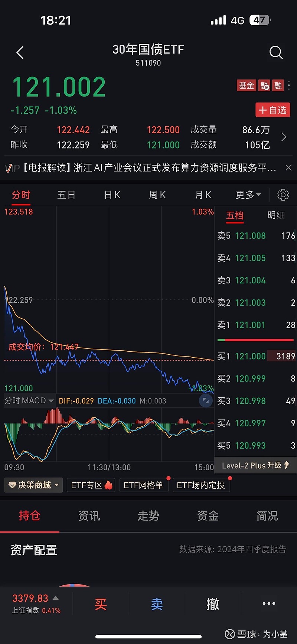Tap the 最高 122.500 value
The image size is (297, 644).
coord(163,130)
